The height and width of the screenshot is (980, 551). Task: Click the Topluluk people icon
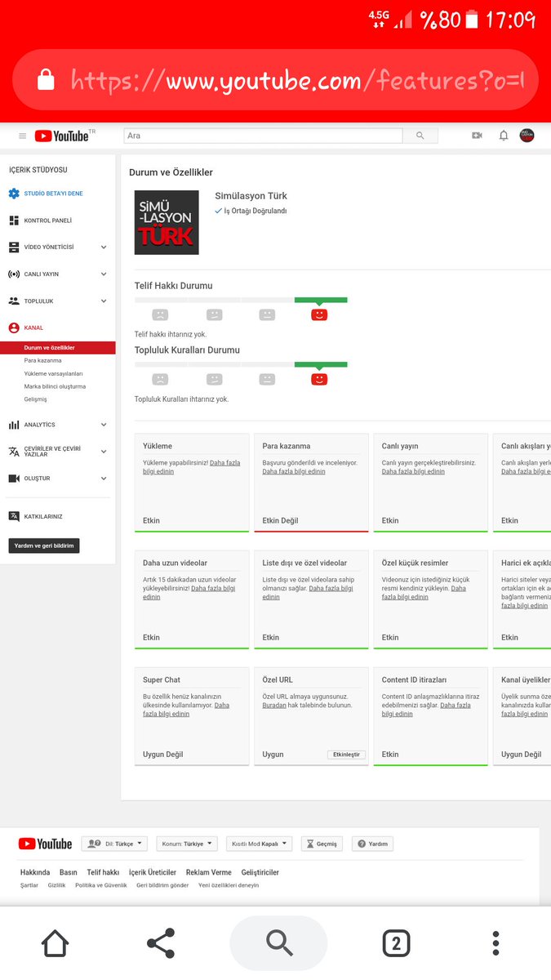[x=14, y=301]
